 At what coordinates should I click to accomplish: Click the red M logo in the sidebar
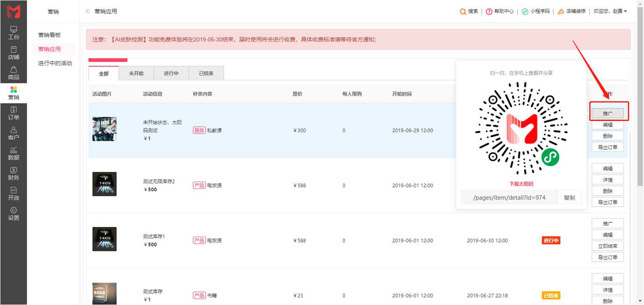pyautogui.click(x=13, y=12)
